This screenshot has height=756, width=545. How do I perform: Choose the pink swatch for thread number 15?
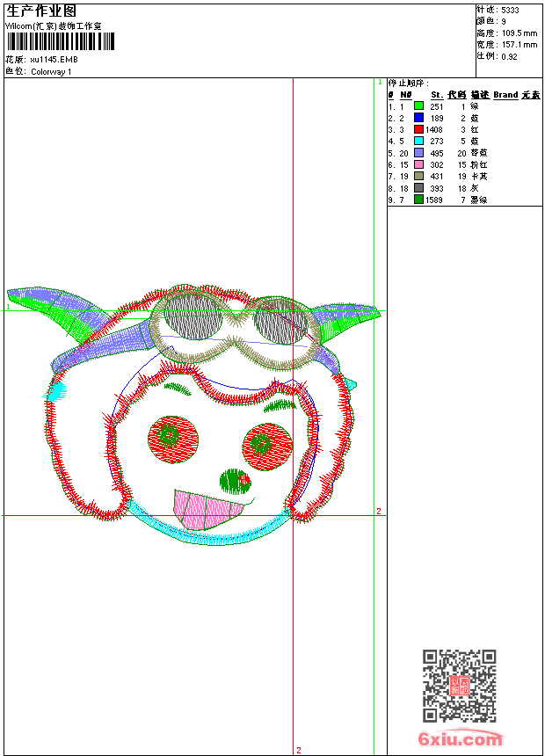coord(418,164)
